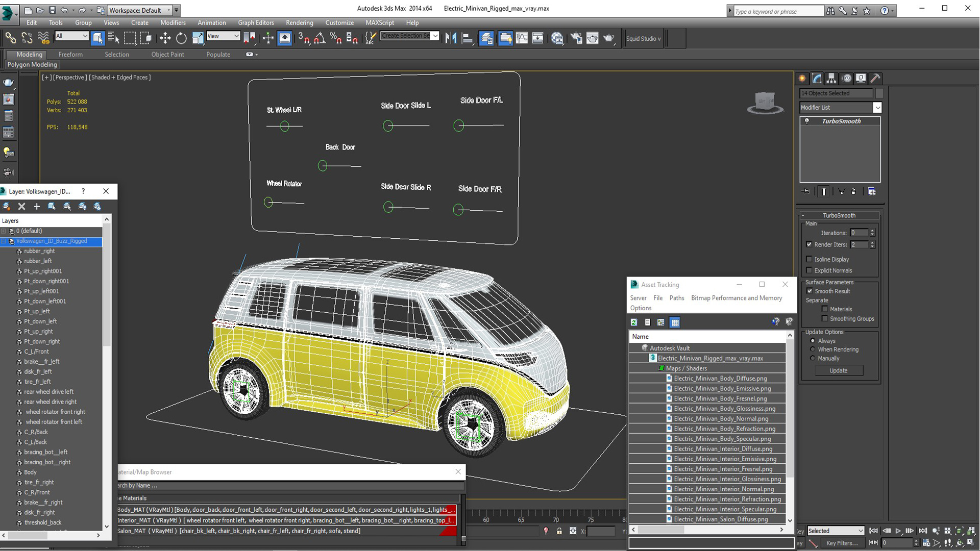Screen dimensions: 980x551
Task: Click the TurboSmooth Update button
Action: coord(838,371)
